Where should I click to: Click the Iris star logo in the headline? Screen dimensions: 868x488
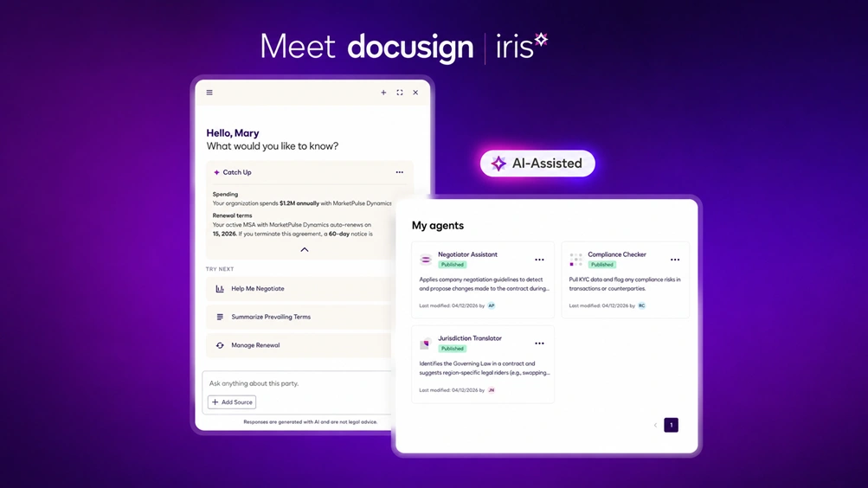coord(541,39)
